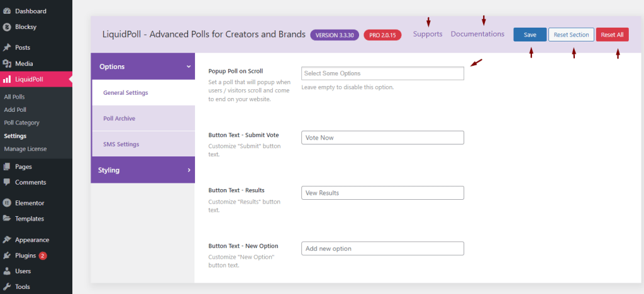The image size is (644, 294).
Task: Click the Submit Vote button text field
Action: pos(382,138)
